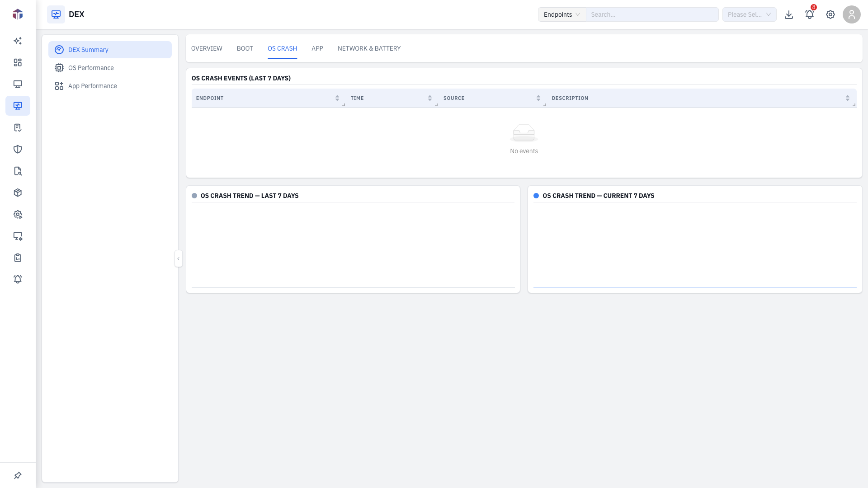Open the settings gear in top bar
The height and width of the screenshot is (488, 868).
(x=830, y=14)
